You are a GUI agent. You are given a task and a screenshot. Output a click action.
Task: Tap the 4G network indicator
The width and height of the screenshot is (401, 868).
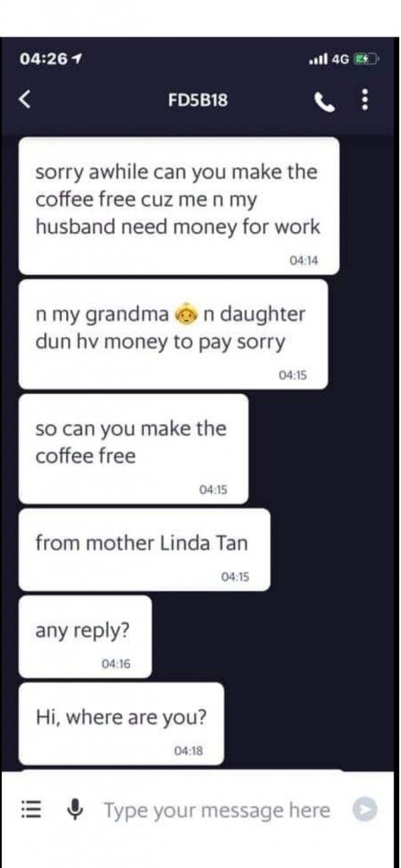click(341, 58)
